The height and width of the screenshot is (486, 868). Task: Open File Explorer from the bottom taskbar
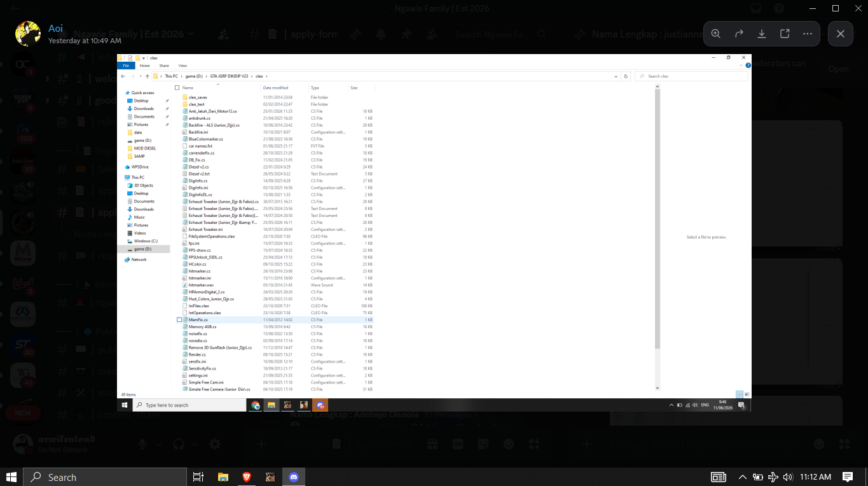click(223, 476)
